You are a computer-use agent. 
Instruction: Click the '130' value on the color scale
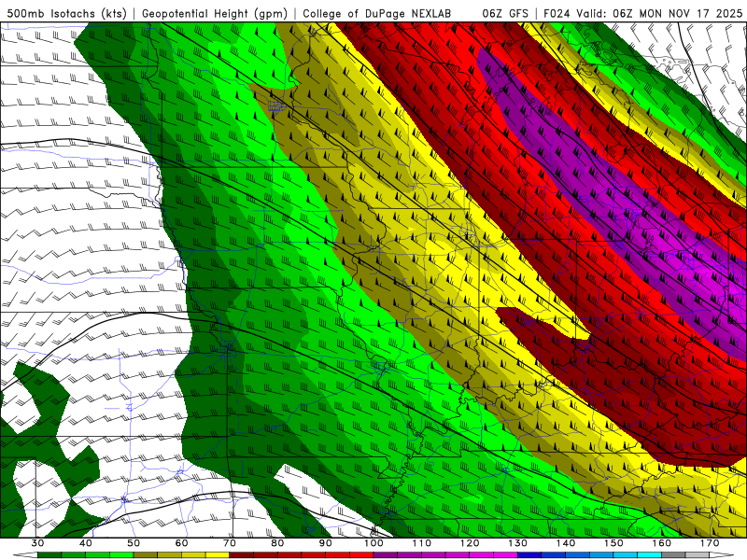(518, 543)
